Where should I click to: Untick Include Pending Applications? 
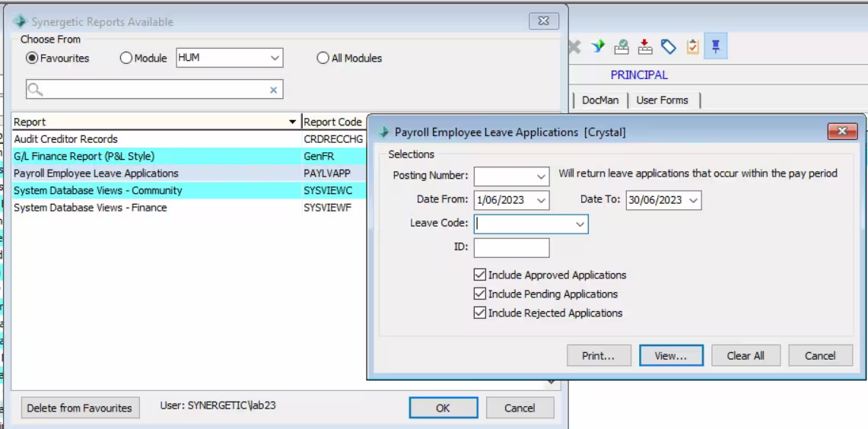point(480,294)
